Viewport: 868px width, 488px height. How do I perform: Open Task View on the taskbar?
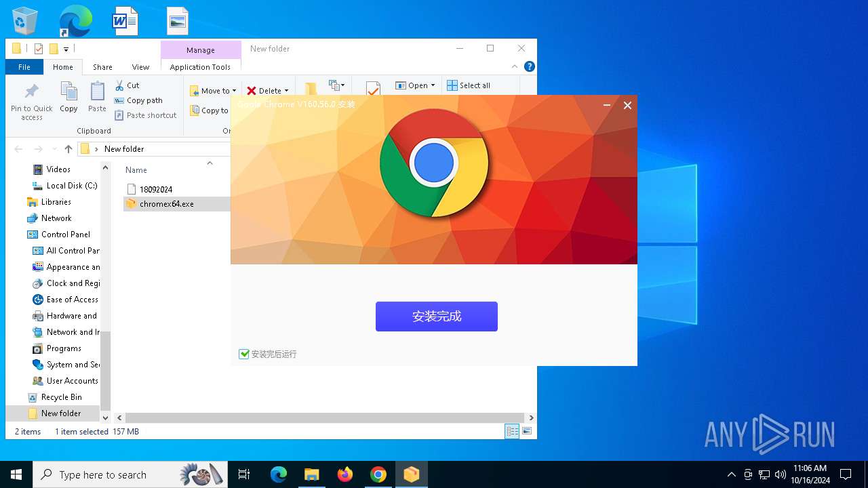coord(244,474)
